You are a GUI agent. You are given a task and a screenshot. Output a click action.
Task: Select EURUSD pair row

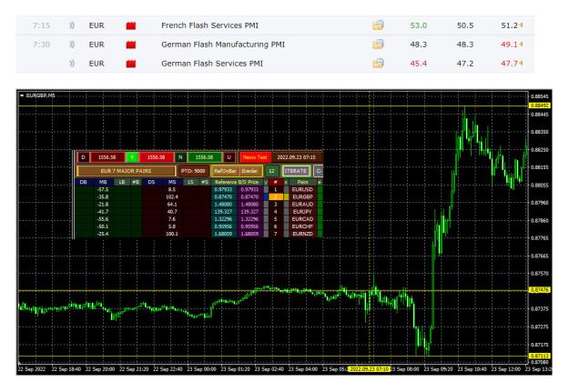pos(302,190)
